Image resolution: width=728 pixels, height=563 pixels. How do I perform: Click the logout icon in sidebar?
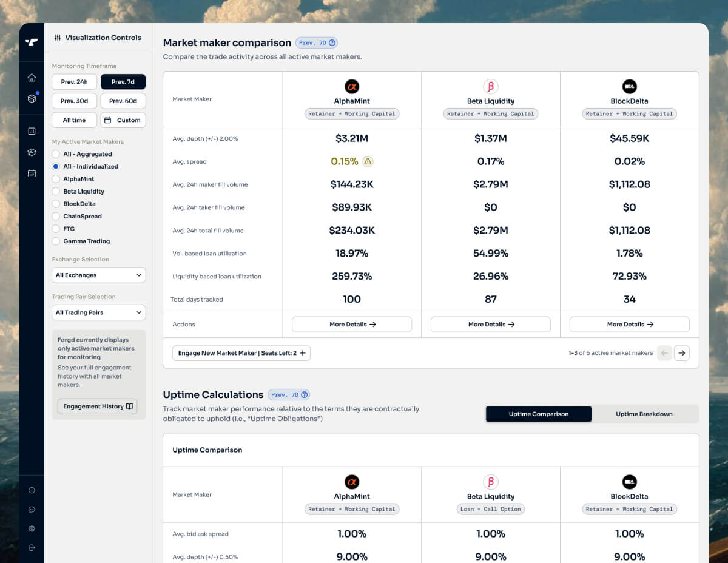tap(32, 547)
